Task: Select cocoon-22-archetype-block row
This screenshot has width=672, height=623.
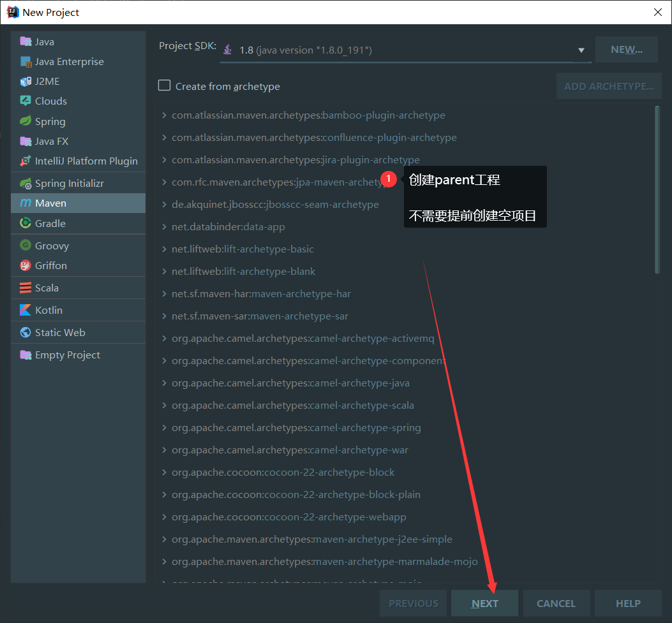Action: (405, 472)
